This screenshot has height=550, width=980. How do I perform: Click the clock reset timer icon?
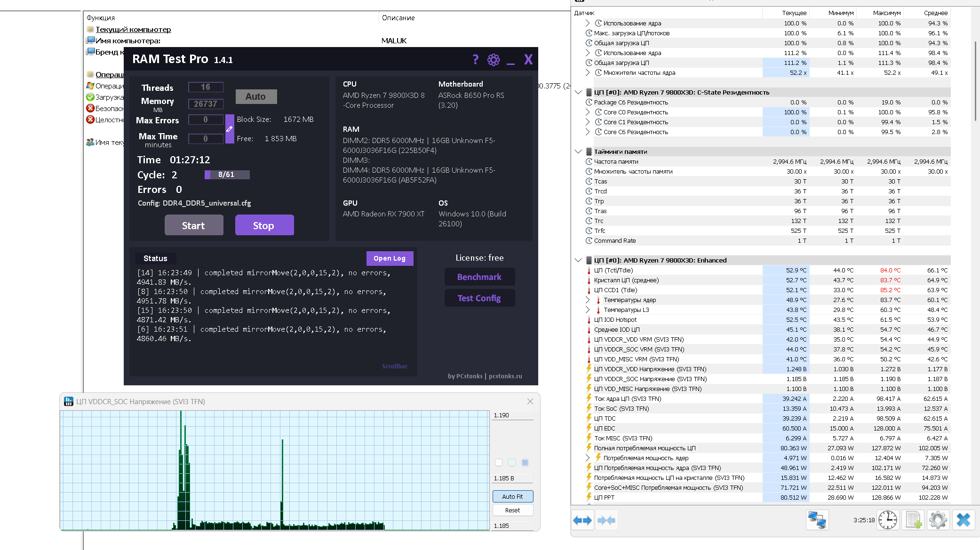[x=888, y=520]
